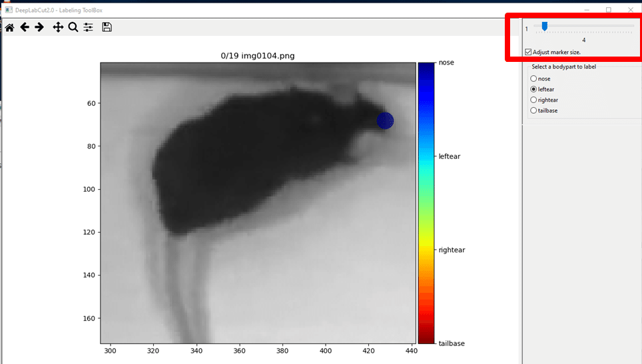Screen dimensions: 642x364
Task: Click the marker size slider handle
Action: point(545,27)
